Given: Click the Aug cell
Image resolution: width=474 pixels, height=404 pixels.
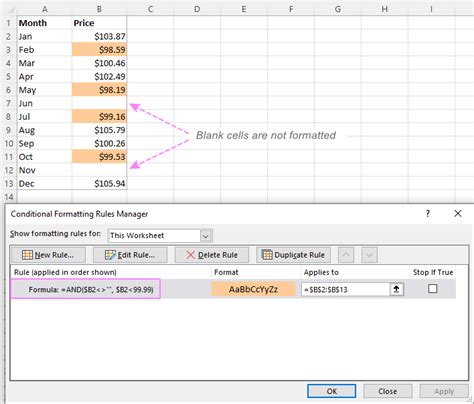Looking at the screenshot, I should (x=44, y=130).
